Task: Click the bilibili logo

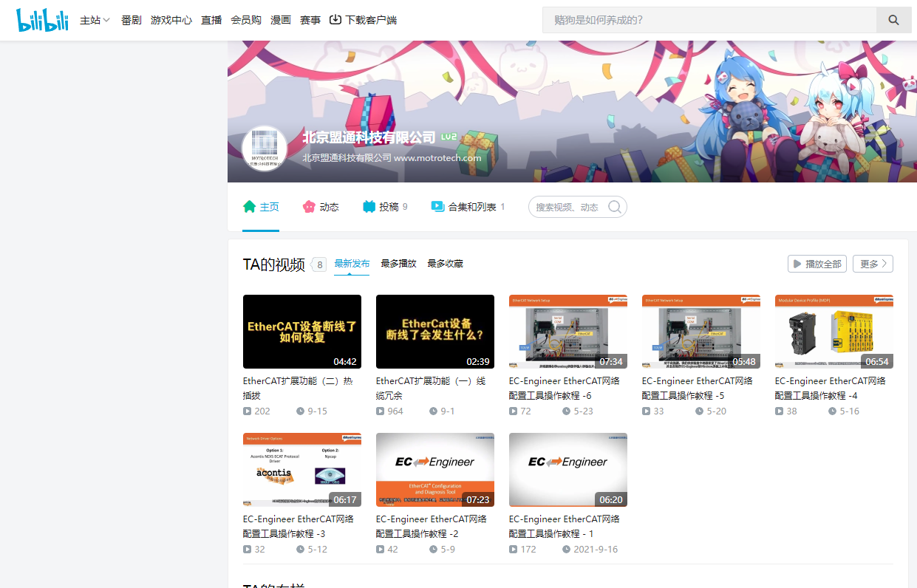Action: pyautogui.click(x=42, y=20)
